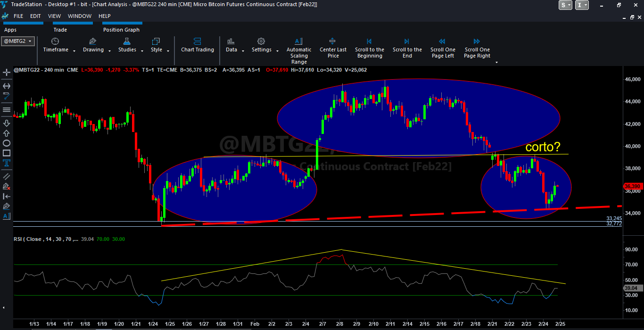The height and width of the screenshot is (330, 644).
Task: Expand the Data dropdown arrow
Action: (243, 50)
